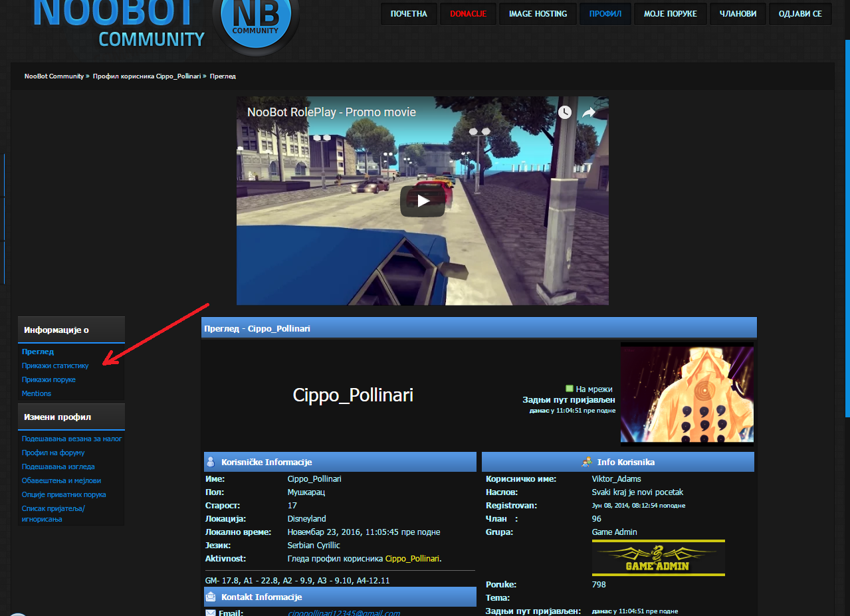Click the NooBot Community breadcrumb link
The image size is (850, 616).
[x=54, y=76]
